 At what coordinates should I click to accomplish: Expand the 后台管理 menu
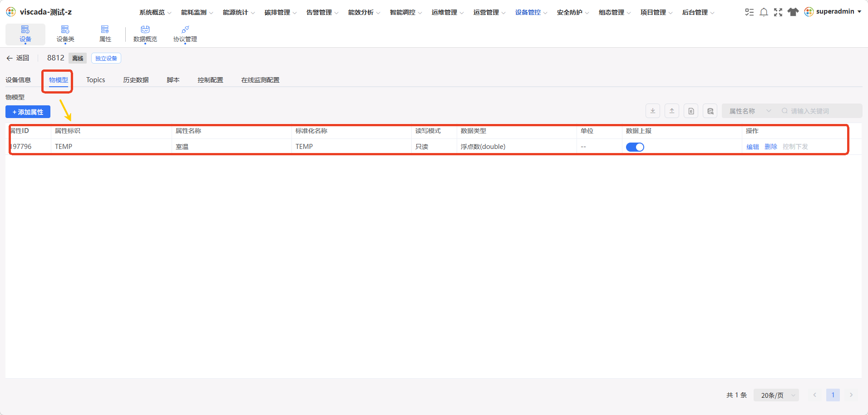698,12
